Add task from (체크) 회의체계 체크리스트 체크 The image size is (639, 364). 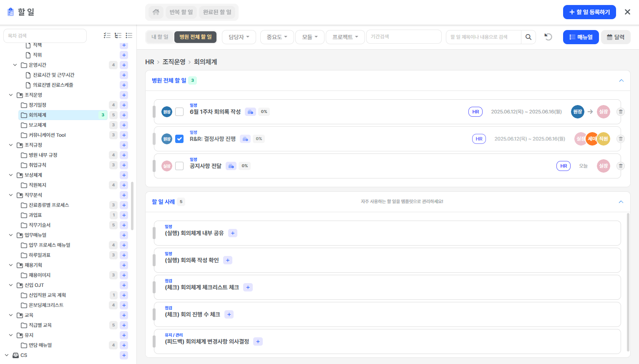pos(248,287)
